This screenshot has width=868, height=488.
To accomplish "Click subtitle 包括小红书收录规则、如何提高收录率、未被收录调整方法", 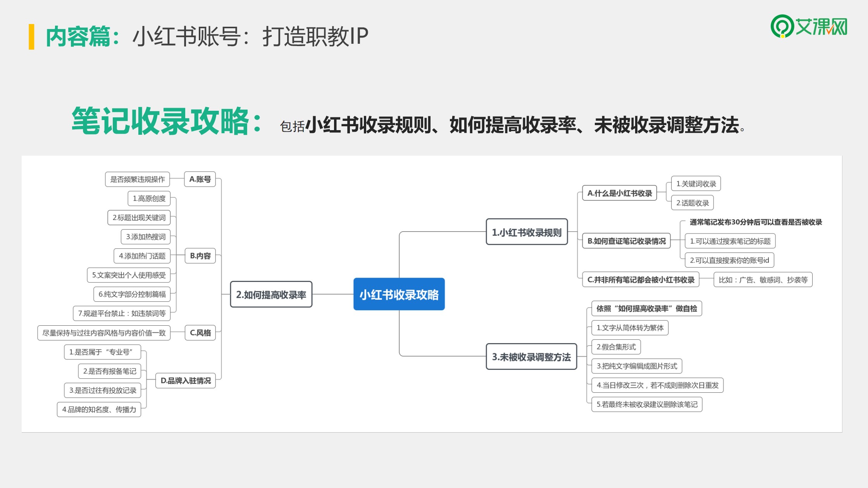I will 512,125.
